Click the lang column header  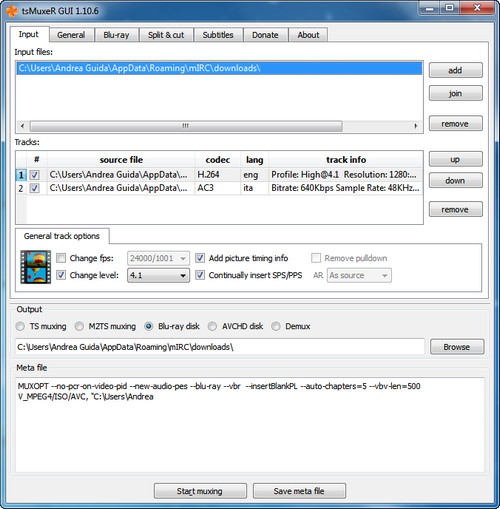[254, 160]
